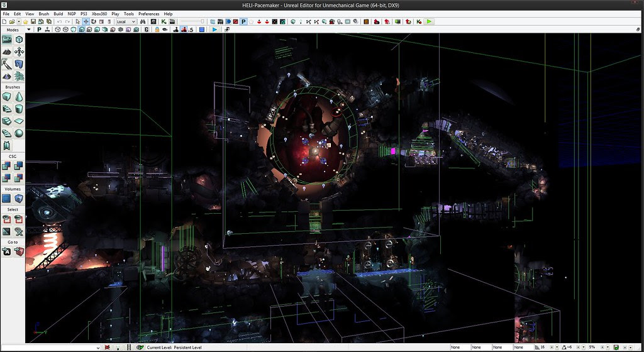Toggle Game View 'G' in viewport toolbar
Viewport: 644px width, 352px height.
coord(146,30)
